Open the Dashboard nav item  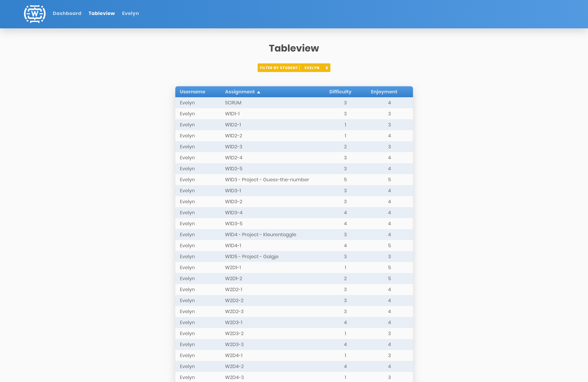click(x=67, y=13)
